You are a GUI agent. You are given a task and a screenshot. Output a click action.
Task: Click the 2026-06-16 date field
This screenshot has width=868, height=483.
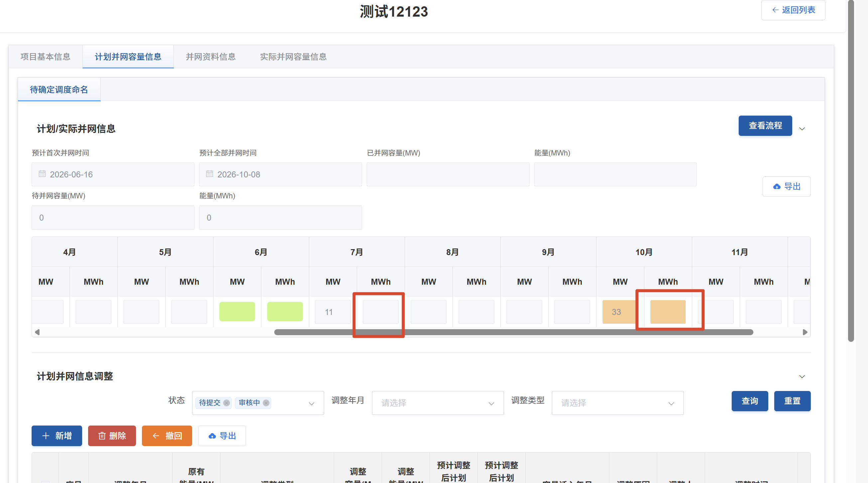113,174
